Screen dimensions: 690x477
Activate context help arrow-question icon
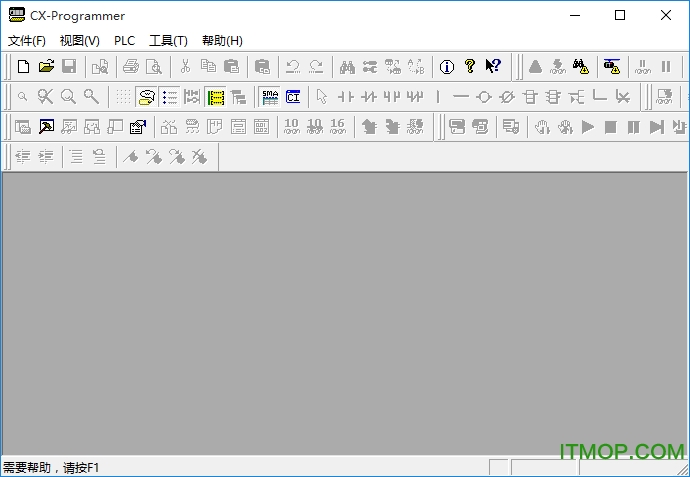[493, 66]
